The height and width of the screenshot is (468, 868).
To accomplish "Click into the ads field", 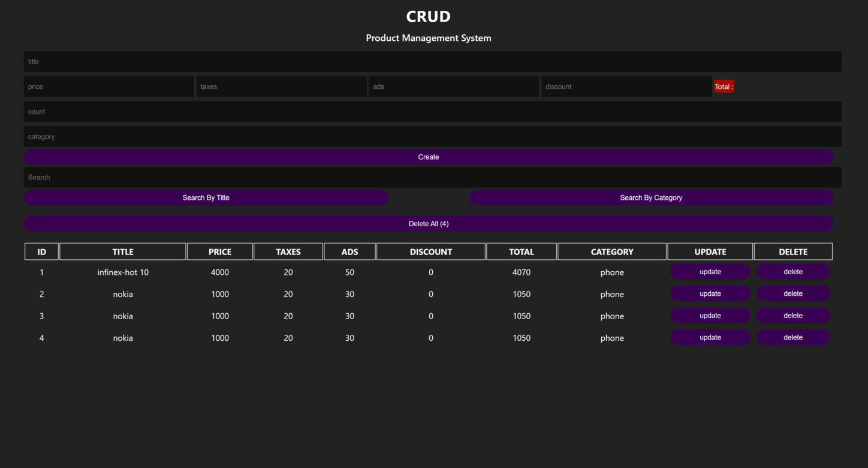I will pos(454,86).
